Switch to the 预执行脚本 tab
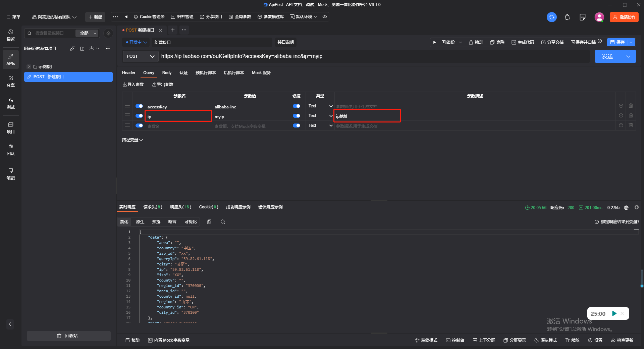Viewport: 644px width, 349px height. click(x=206, y=73)
